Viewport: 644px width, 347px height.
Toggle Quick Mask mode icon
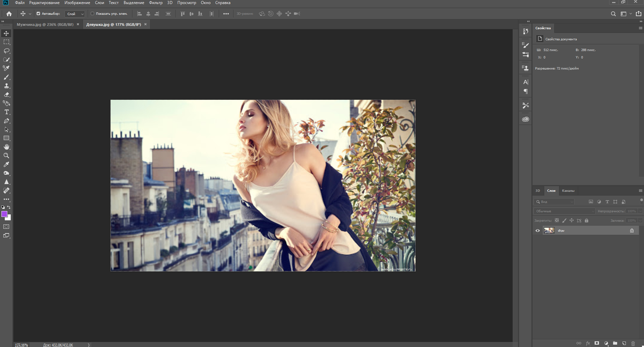pos(6,226)
